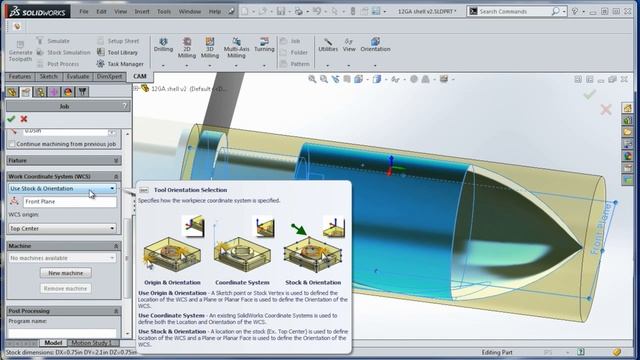640x360 pixels.
Task: Open the Help menu
Action: pos(215,11)
